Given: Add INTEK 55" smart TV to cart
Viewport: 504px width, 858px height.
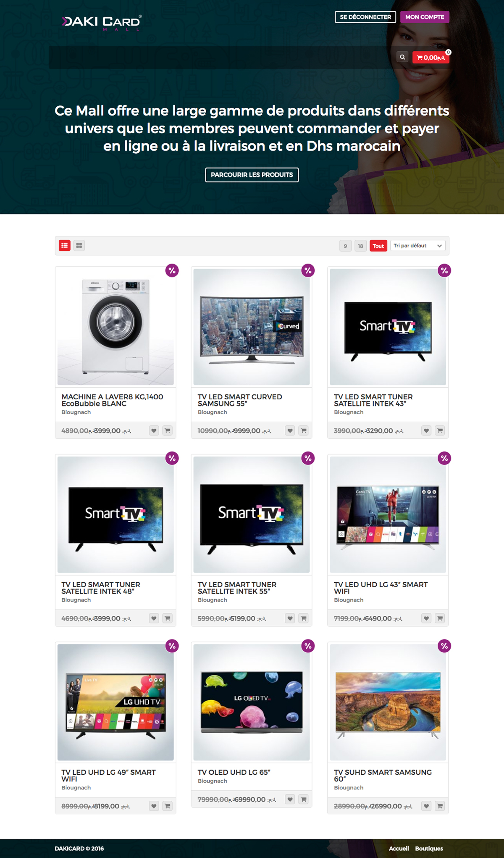Looking at the screenshot, I should tap(304, 618).
